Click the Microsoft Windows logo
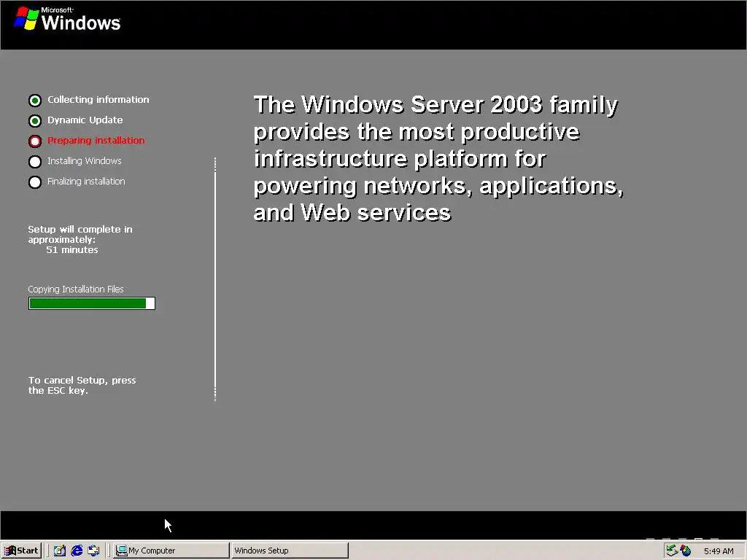Viewport: 747px width, 560px height. click(x=67, y=18)
